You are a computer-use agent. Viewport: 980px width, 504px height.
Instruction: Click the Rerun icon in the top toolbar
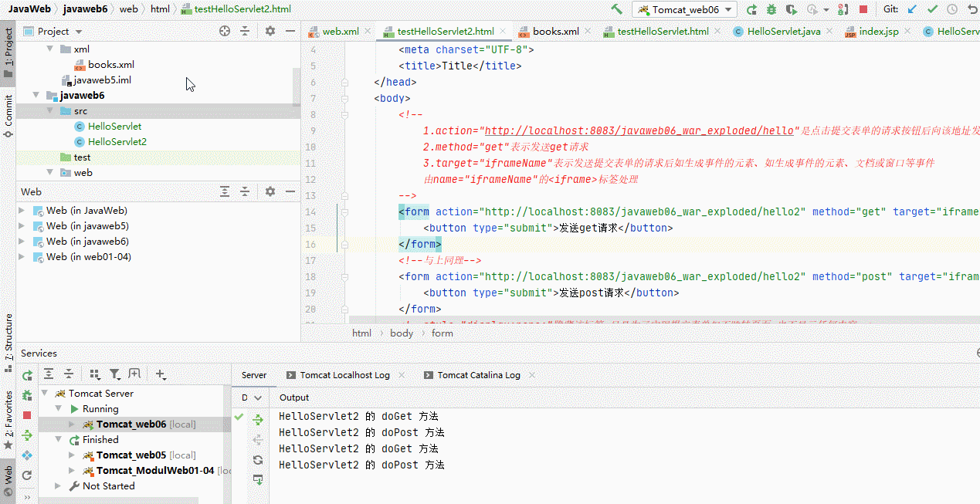751,9
